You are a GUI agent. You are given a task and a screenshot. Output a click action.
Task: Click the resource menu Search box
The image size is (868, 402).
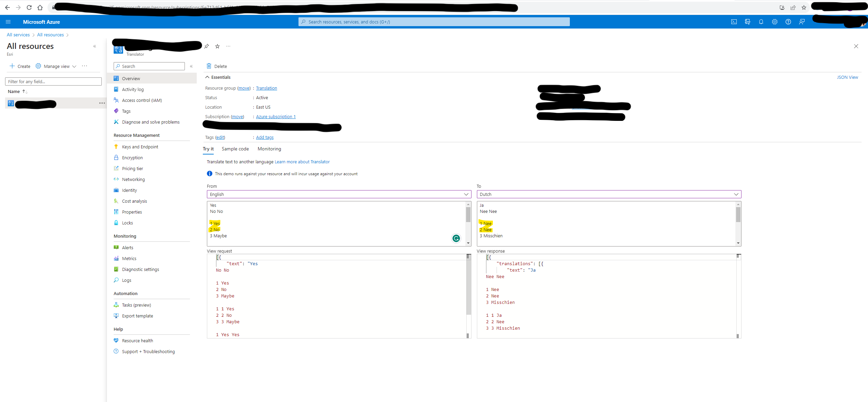pos(149,66)
